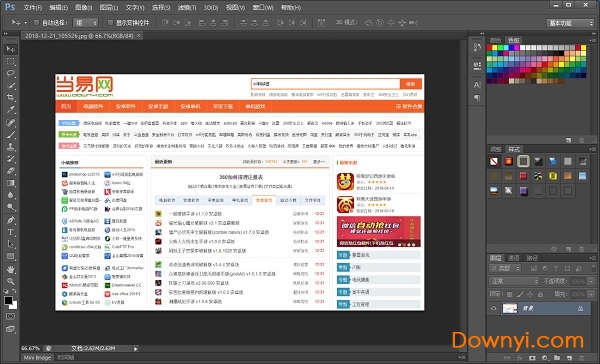Pick the yellow swatch beside red
Image resolution: width=600 pixels, height=364 pixels.
(x=494, y=48)
